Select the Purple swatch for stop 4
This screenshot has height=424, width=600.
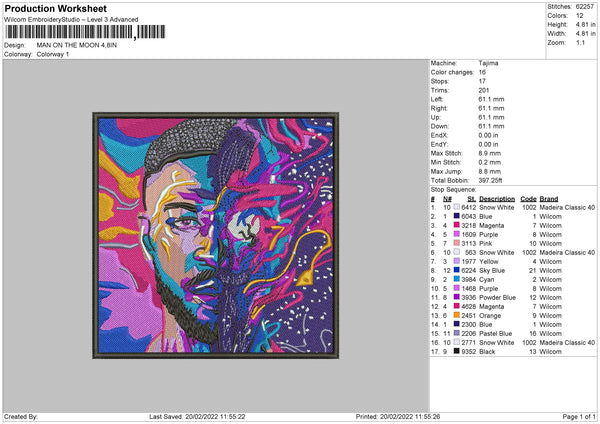457,234
